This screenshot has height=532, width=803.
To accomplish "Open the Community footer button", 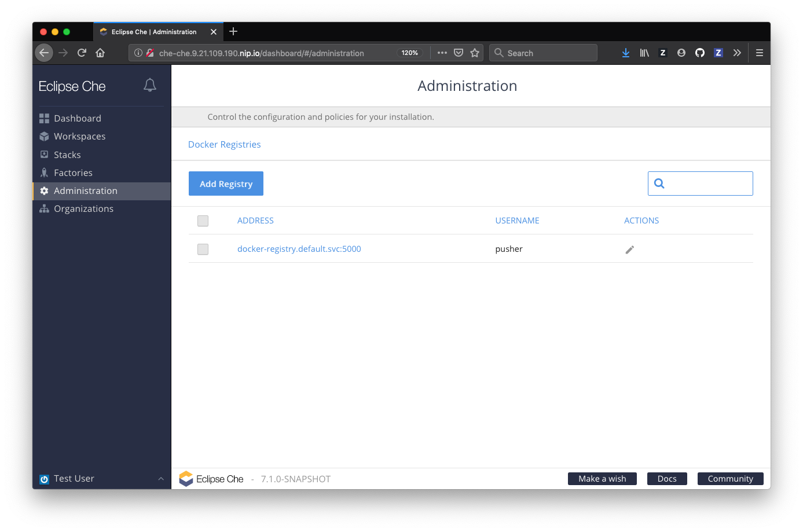I will [731, 479].
